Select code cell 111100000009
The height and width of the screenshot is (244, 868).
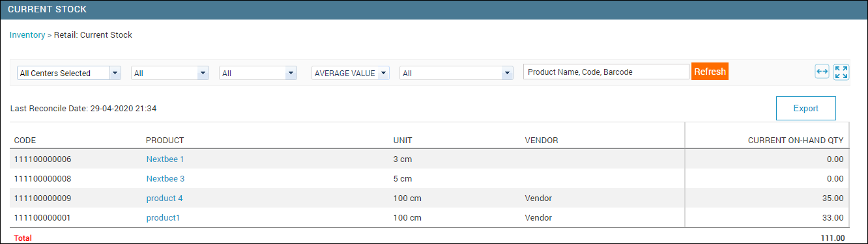point(42,198)
